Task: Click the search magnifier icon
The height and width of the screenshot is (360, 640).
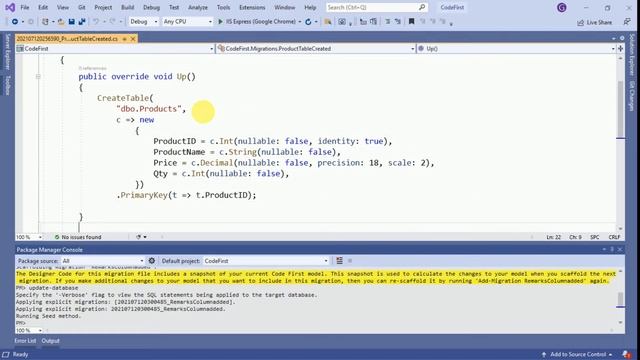Action: (x=422, y=7)
